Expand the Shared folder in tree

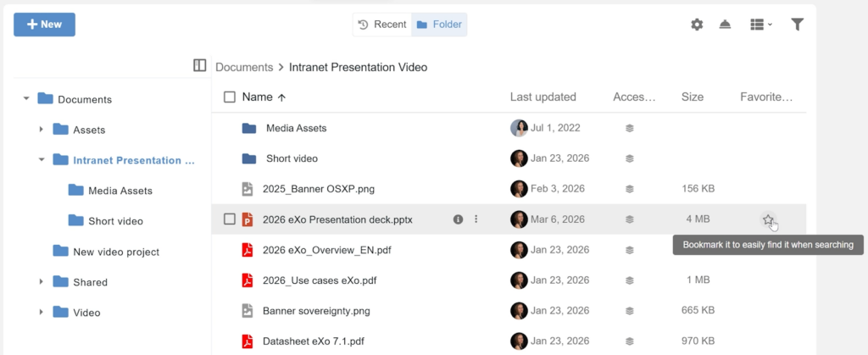tap(42, 282)
